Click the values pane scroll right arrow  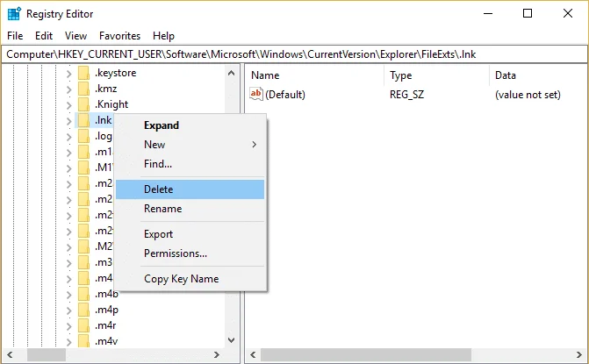578,354
